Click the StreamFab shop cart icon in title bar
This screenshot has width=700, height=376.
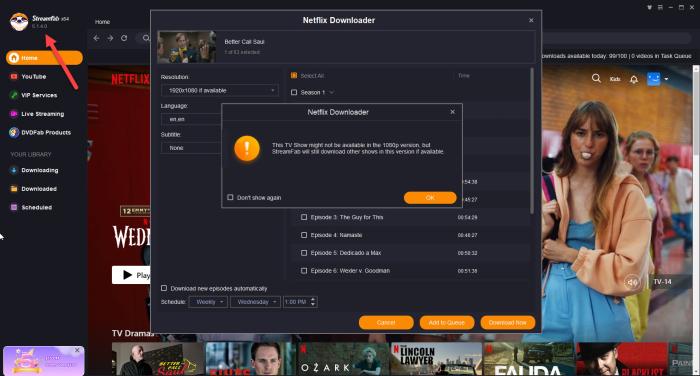point(650,8)
